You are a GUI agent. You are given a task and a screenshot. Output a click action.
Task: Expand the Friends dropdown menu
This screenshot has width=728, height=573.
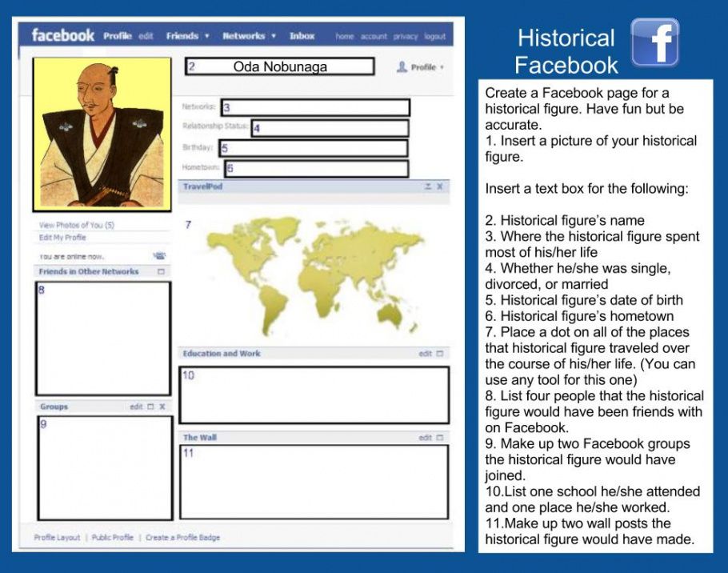(x=187, y=36)
